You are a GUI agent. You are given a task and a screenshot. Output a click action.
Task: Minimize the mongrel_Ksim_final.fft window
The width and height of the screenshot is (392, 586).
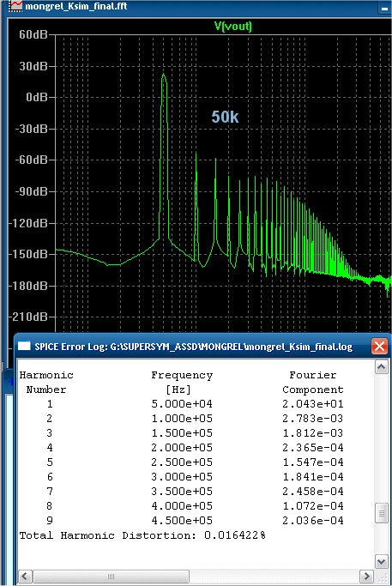[x=384, y=7]
